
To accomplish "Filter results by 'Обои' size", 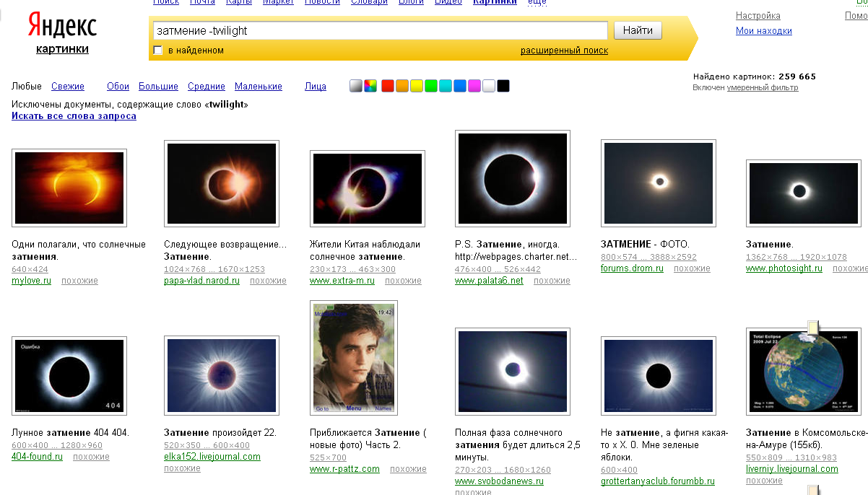I will click(118, 87).
